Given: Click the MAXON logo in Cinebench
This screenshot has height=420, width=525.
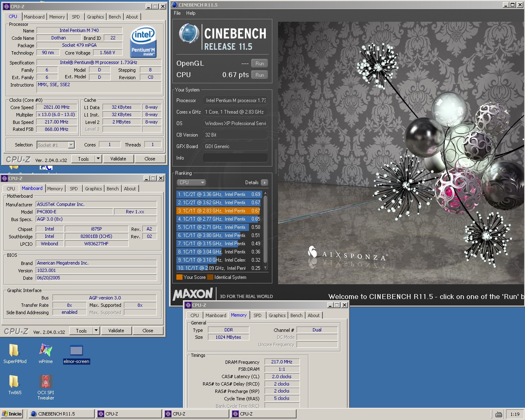Looking at the screenshot, I should pos(193,294).
